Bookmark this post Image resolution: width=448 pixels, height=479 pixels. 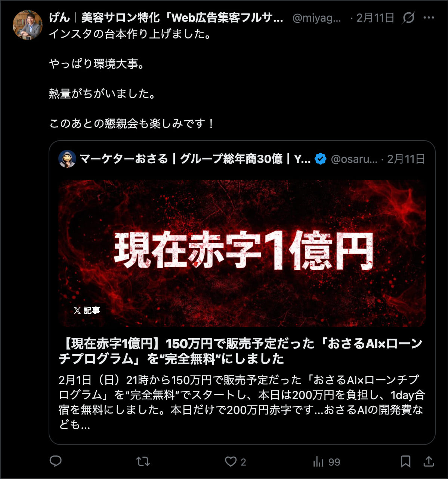pyautogui.click(x=405, y=462)
